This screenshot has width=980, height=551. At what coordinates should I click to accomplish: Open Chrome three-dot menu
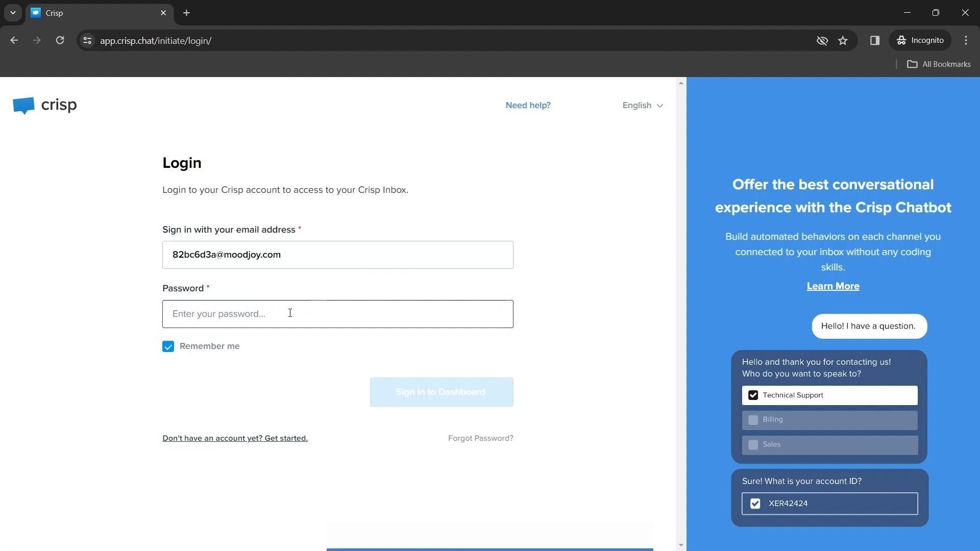[x=966, y=40]
